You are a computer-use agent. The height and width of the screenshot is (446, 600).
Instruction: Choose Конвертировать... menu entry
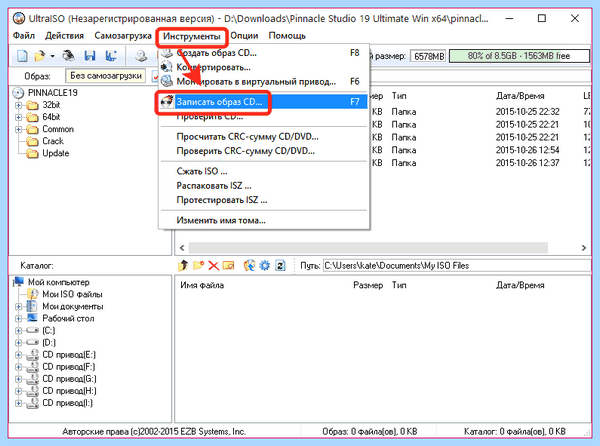264,67
